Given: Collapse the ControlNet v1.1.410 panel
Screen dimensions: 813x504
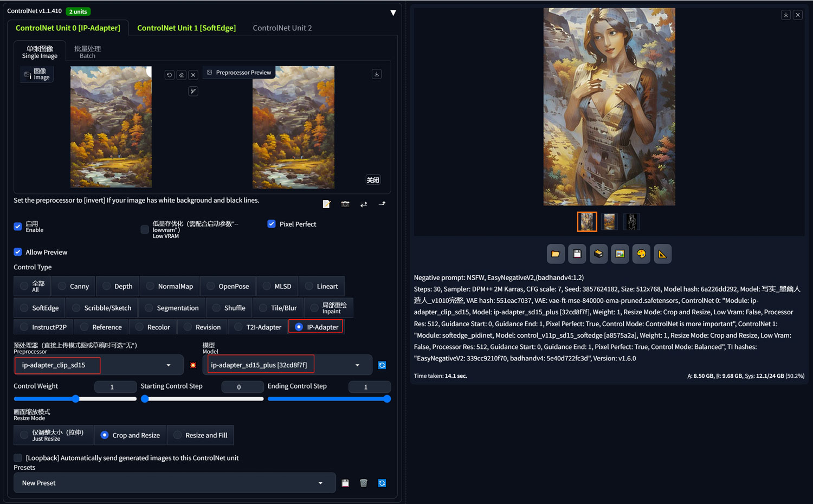Looking at the screenshot, I should (x=393, y=12).
